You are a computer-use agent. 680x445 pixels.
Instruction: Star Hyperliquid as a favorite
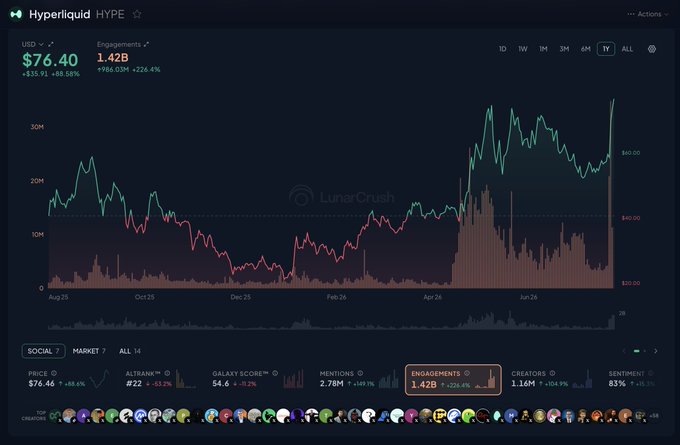[x=137, y=14]
